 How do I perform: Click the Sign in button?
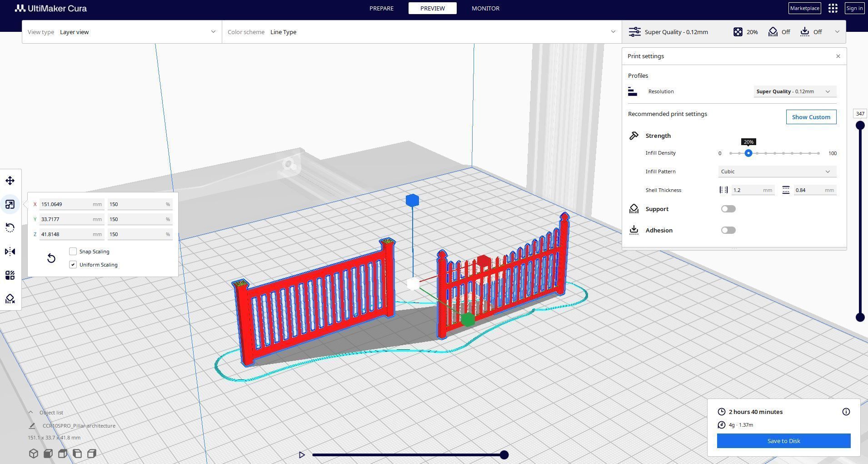coord(854,8)
